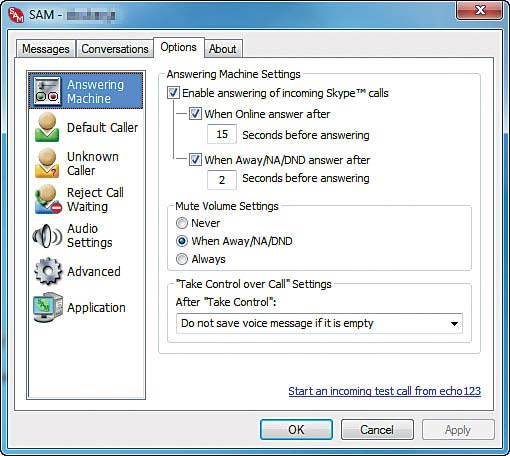Image resolution: width=510 pixels, height=456 pixels.
Task: Select the Always mute volume option
Action: tap(182, 259)
